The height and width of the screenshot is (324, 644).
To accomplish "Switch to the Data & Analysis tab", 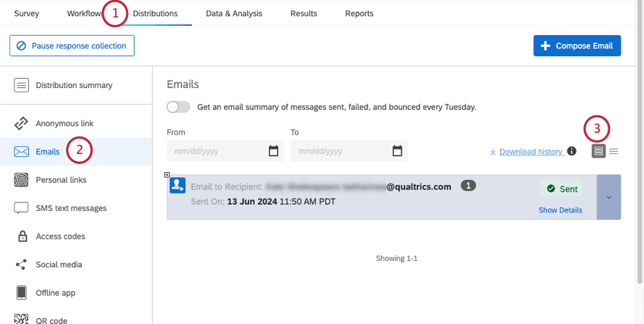I will (233, 14).
